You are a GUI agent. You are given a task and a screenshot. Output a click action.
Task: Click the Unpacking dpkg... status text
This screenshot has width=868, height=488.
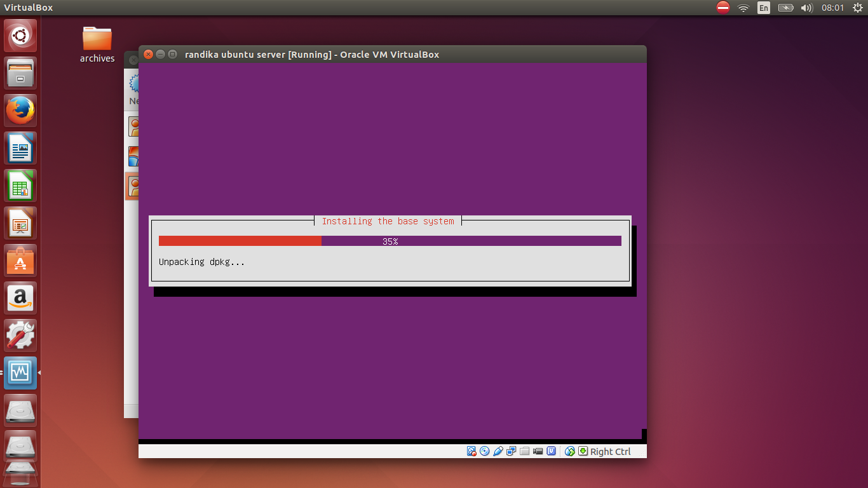(x=201, y=262)
